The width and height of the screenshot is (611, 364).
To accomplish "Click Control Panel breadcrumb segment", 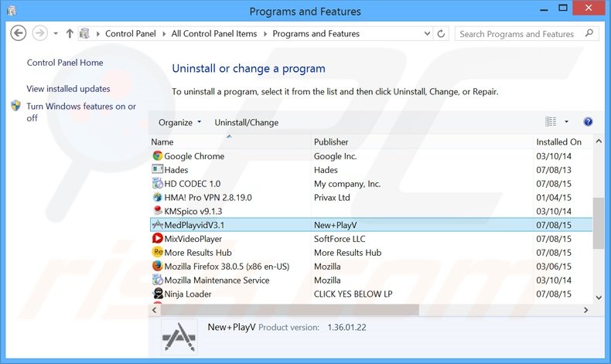I will (131, 34).
